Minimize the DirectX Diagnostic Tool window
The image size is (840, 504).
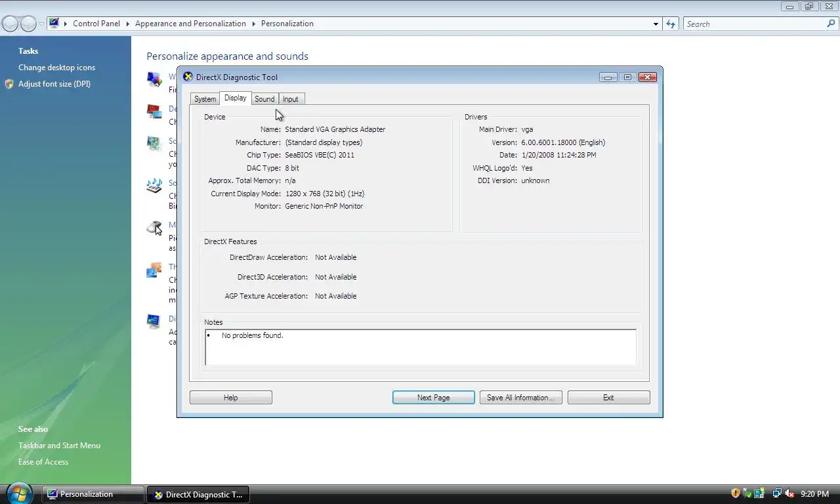[x=608, y=77]
